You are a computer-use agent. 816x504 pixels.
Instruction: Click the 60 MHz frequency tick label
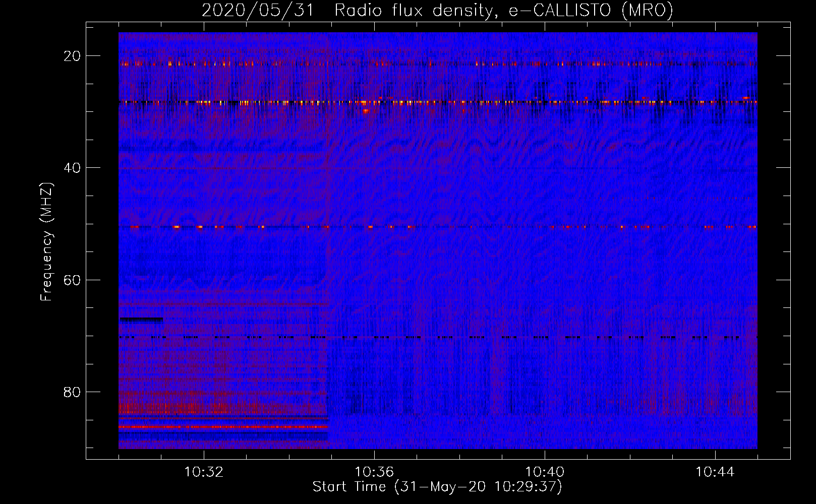click(x=72, y=280)
